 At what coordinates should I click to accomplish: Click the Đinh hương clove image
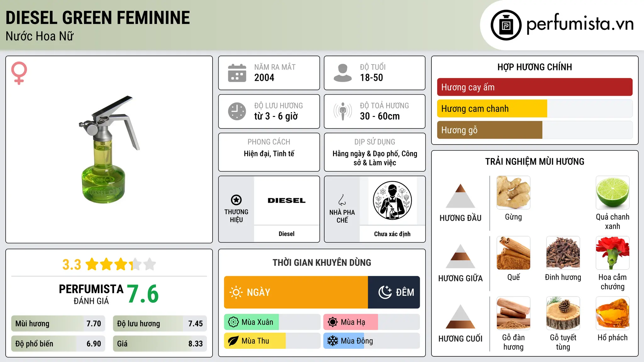pyautogui.click(x=563, y=253)
